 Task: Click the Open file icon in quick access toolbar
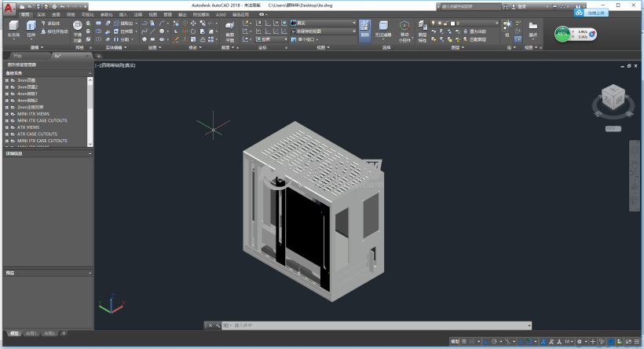(30, 6)
